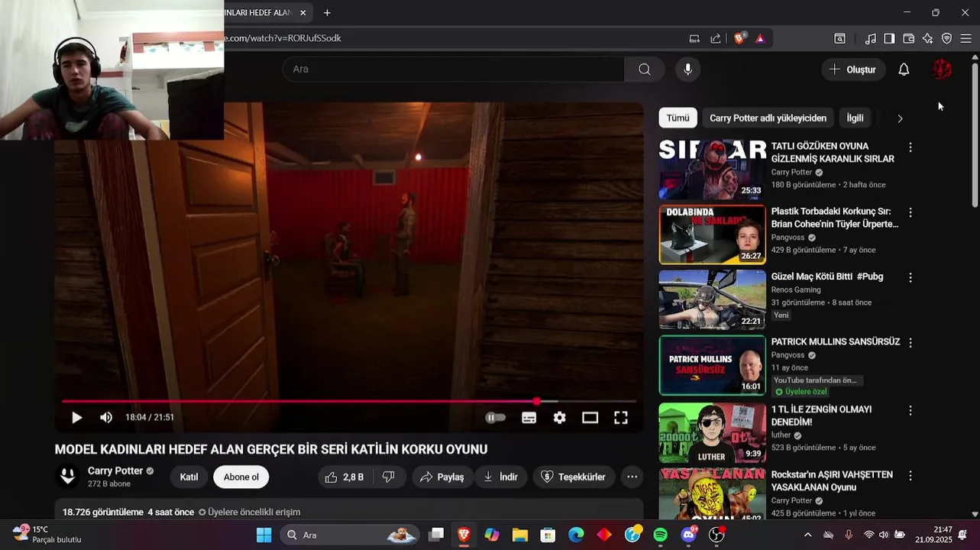The width and height of the screenshot is (980, 550).
Task: Open the Oluştur create menu
Action: (x=853, y=70)
